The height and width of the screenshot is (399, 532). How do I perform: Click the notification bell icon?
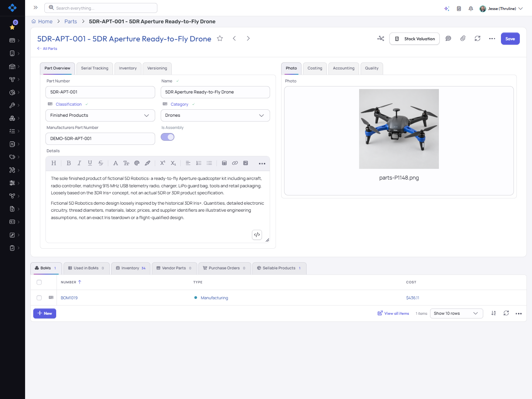click(x=471, y=8)
